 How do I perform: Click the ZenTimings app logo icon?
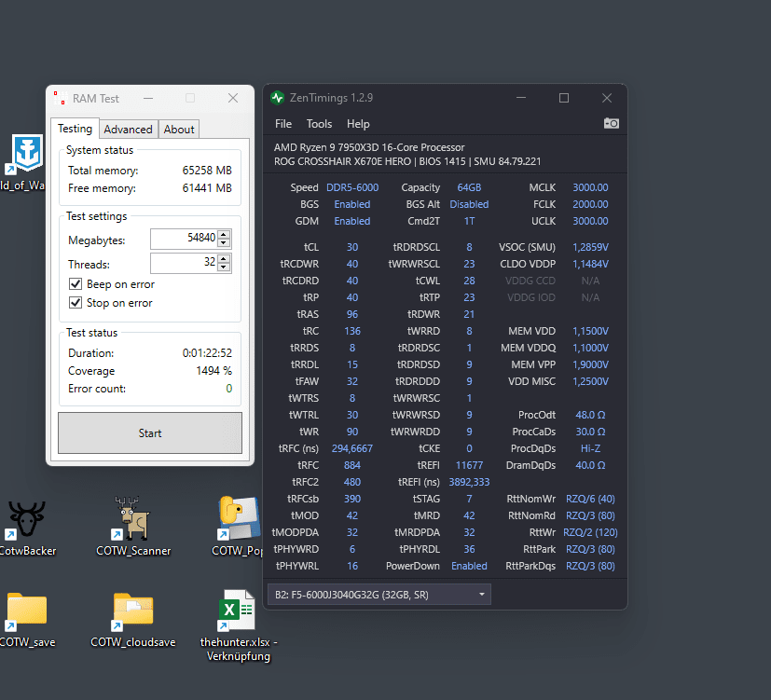(277, 98)
